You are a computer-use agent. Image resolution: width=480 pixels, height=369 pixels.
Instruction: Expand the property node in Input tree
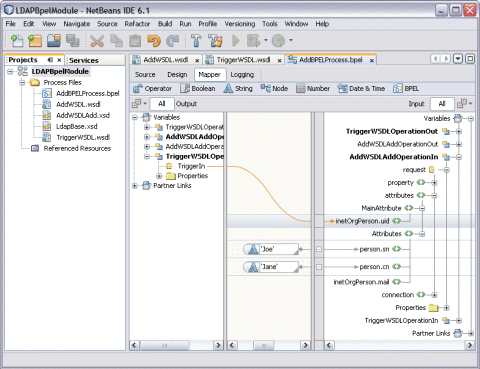coord(434,183)
